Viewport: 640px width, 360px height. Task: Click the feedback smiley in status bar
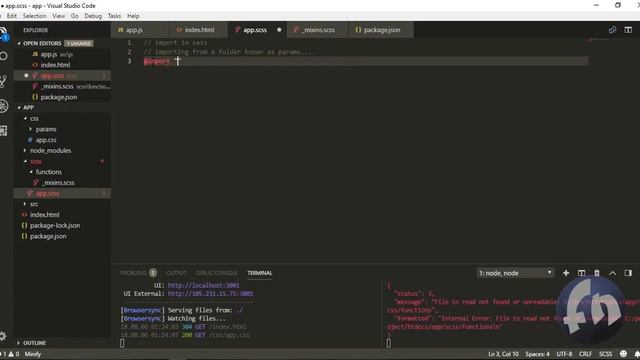pos(623,354)
